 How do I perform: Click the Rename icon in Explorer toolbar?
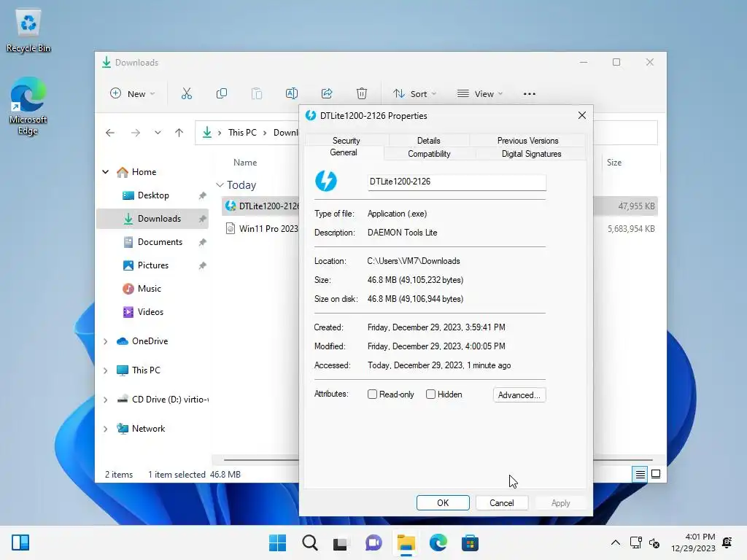point(292,94)
